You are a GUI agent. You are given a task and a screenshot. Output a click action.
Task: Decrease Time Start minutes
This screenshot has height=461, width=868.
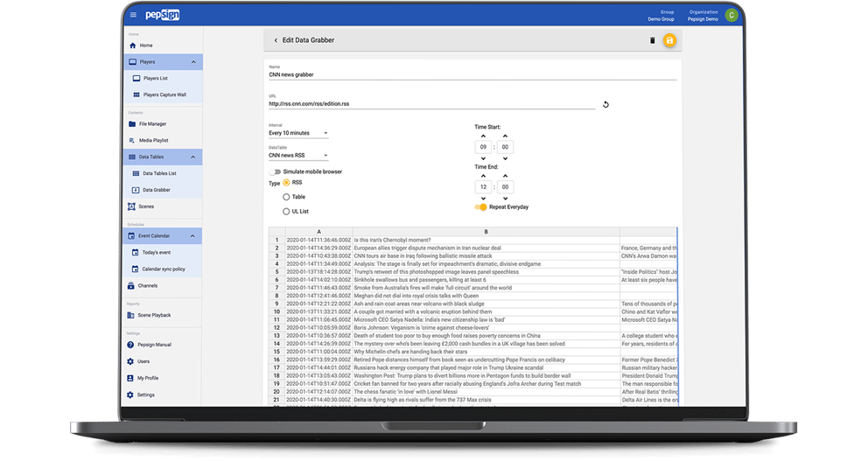coord(505,158)
